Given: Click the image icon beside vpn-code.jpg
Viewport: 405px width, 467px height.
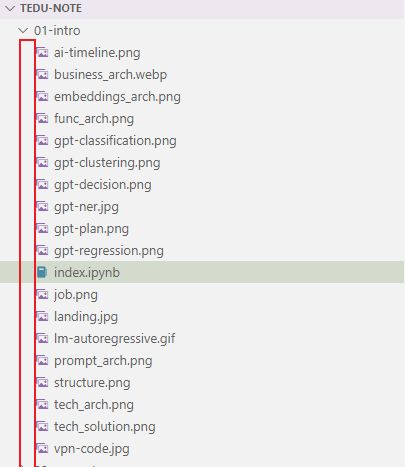Looking at the screenshot, I should point(42,448).
